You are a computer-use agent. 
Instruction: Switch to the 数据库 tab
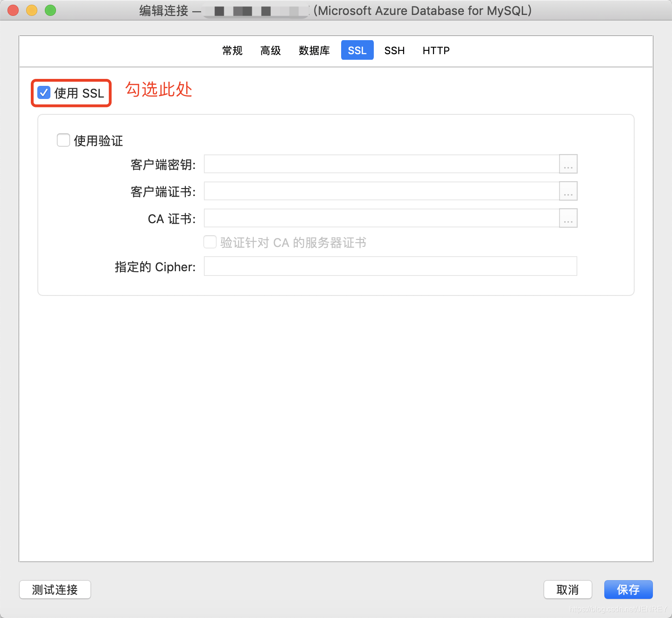click(x=314, y=50)
